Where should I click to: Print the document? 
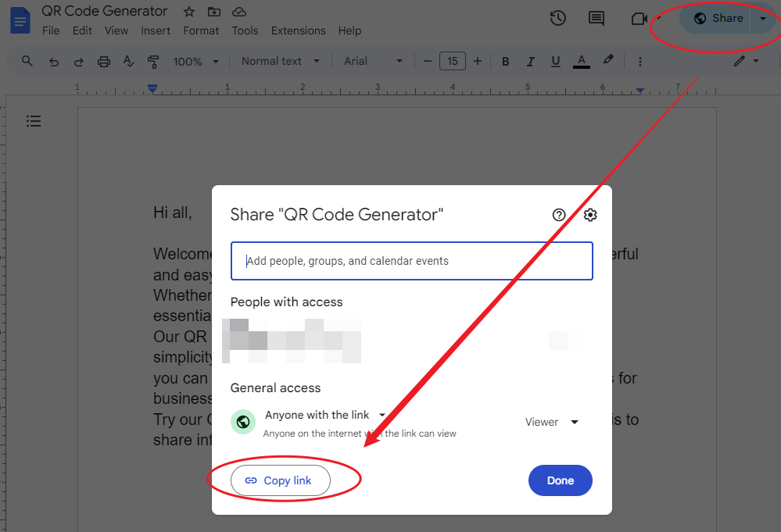pyautogui.click(x=104, y=62)
